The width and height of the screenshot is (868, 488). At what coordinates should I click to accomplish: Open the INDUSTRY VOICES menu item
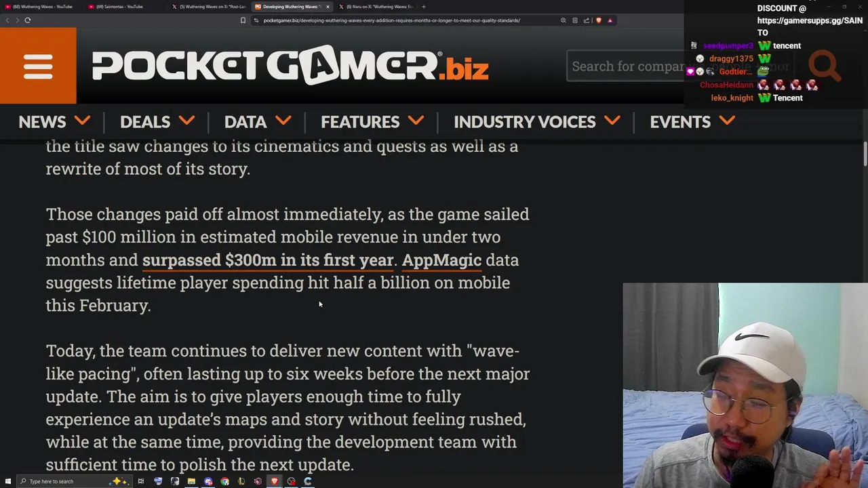coord(524,122)
